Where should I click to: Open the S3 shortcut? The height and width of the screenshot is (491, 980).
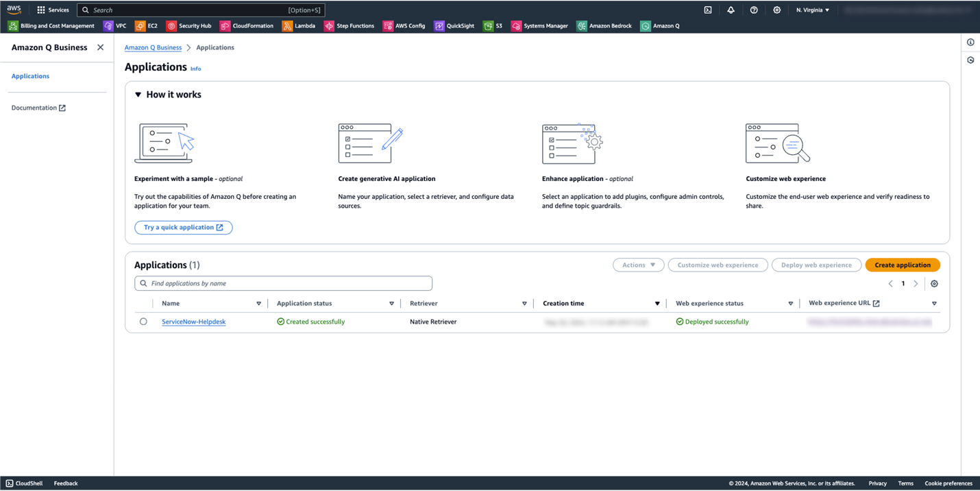[x=493, y=26]
